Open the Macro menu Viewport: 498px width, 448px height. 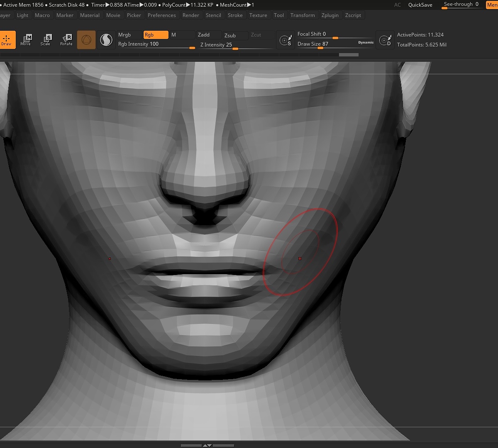tap(42, 15)
